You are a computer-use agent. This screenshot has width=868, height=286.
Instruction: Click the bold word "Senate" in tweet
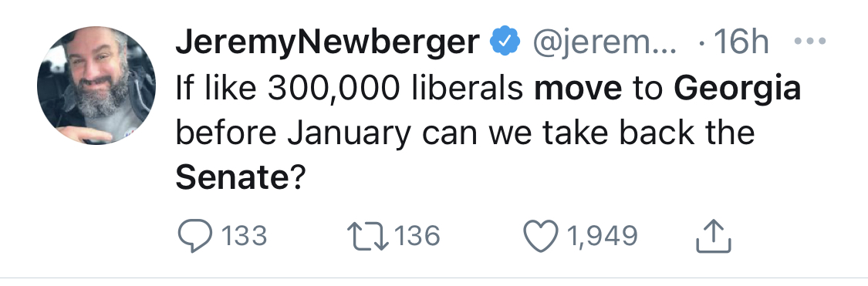[233, 177]
